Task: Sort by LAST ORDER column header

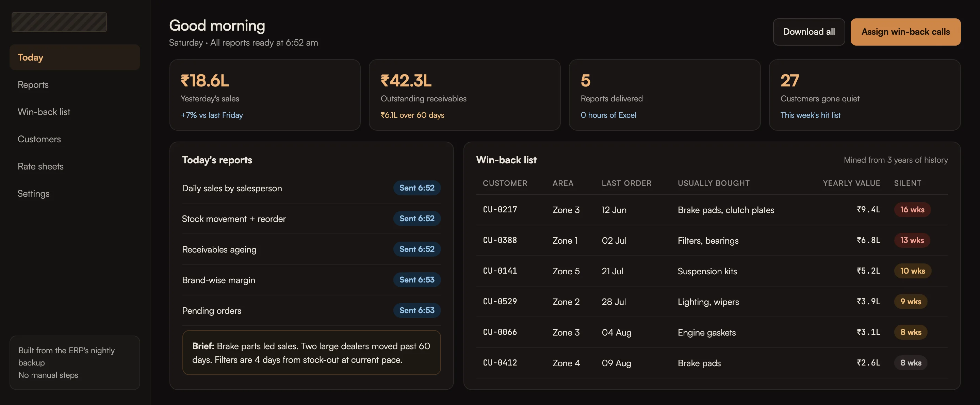Action: point(626,183)
